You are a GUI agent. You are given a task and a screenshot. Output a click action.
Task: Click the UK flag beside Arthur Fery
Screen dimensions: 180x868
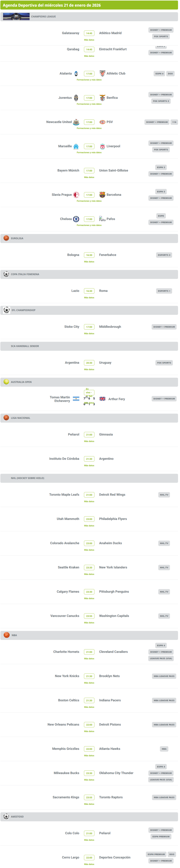(102, 399)
